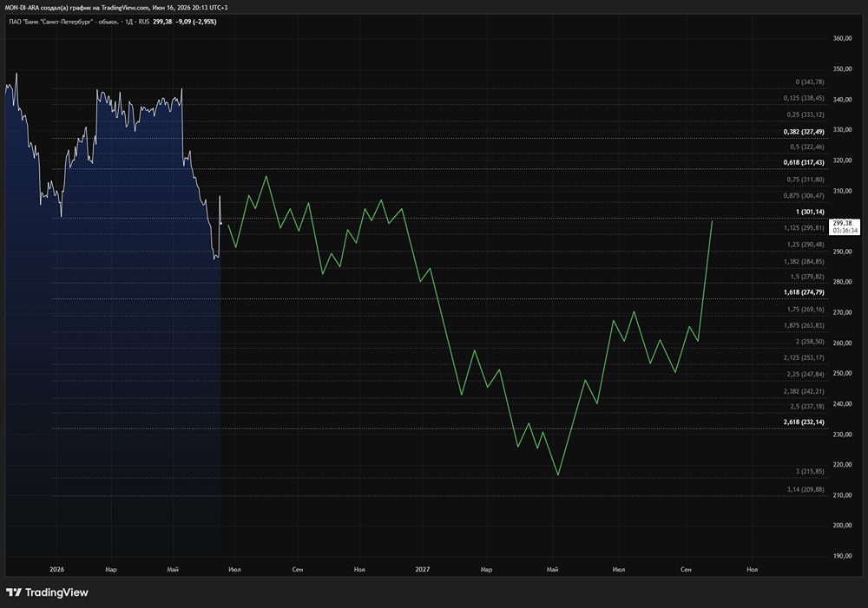This screenshot has width=868, height=608.
Task: Click the 270,00 price axis label
Action: [x=842, y=312]
